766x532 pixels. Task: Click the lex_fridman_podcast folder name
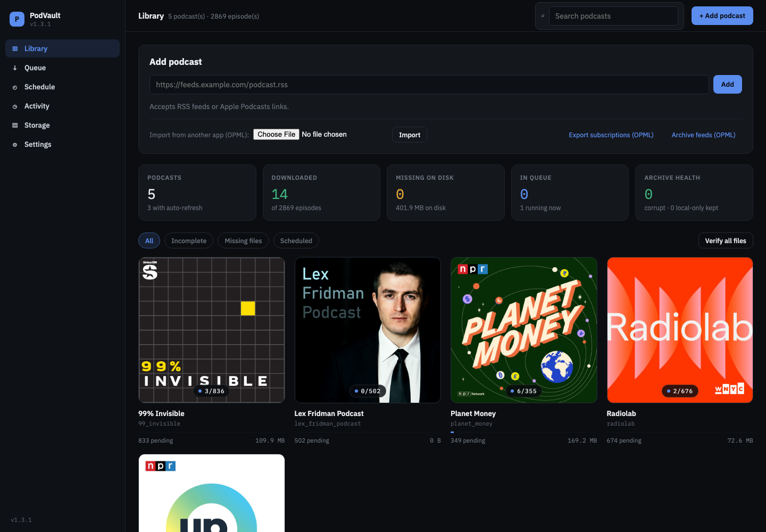(x=328, y=424)
